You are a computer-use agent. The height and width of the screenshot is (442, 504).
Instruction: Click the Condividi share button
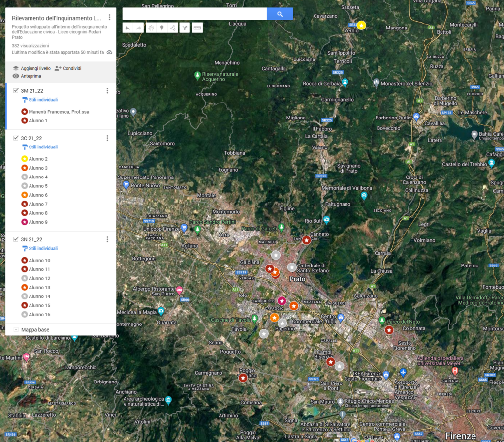(68, 68)
